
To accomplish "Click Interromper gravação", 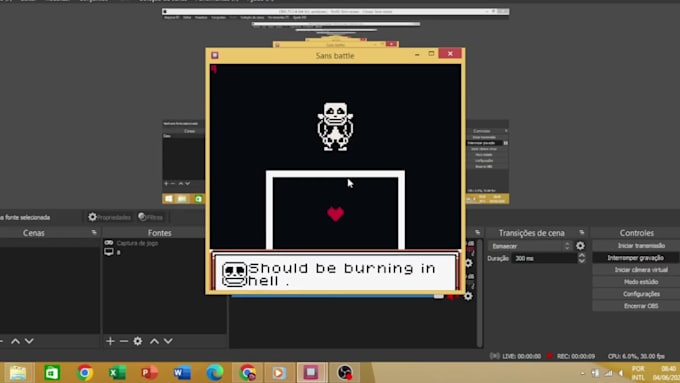I will (x=636, y=258).
